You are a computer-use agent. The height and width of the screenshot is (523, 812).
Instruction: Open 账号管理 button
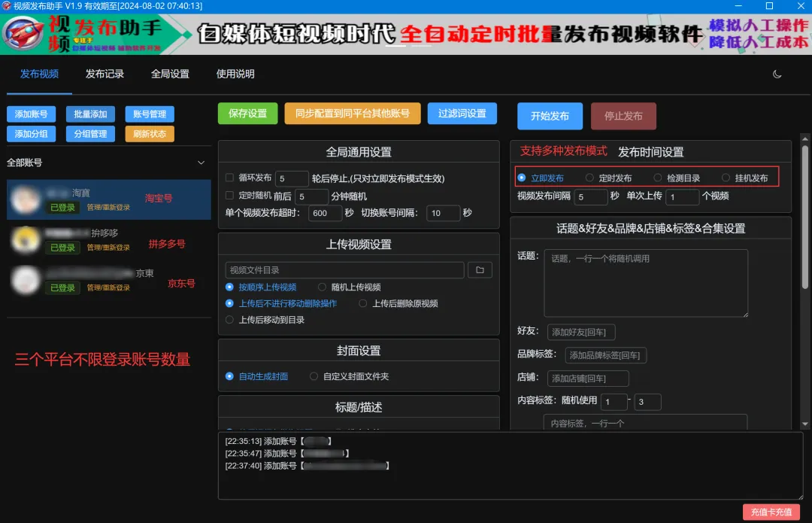(150, 114)
